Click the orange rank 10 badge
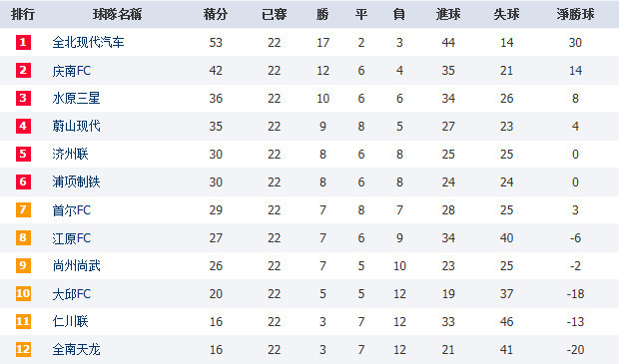 tap(23, 293)
